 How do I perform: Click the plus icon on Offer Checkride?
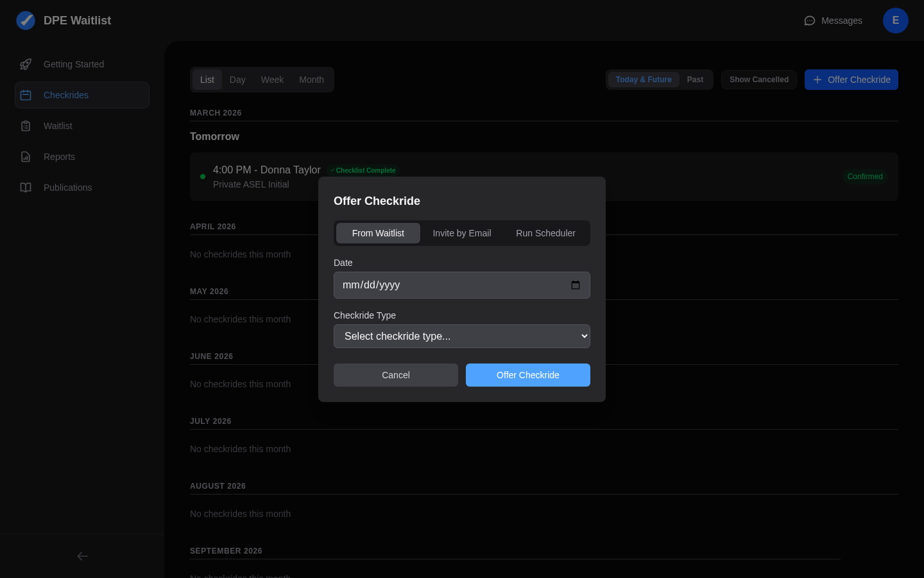tap(817, 80)
